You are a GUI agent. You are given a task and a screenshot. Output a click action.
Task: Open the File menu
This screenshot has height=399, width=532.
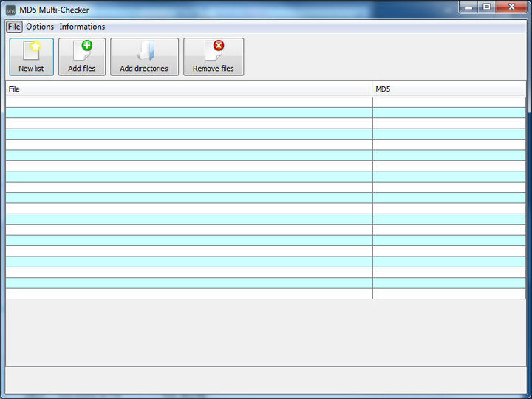[x=14, y=27]
